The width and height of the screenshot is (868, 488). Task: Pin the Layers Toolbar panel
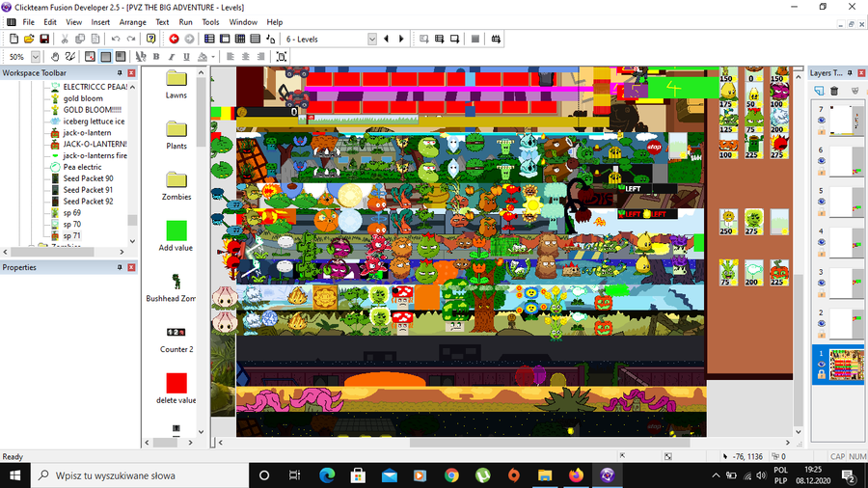click(850, 73)
